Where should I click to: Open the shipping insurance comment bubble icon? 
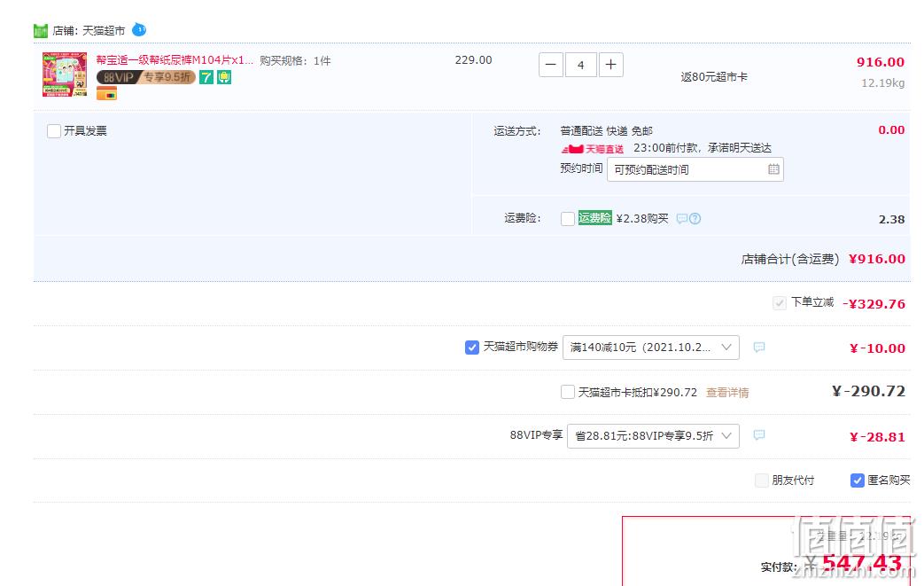point(682,219)
